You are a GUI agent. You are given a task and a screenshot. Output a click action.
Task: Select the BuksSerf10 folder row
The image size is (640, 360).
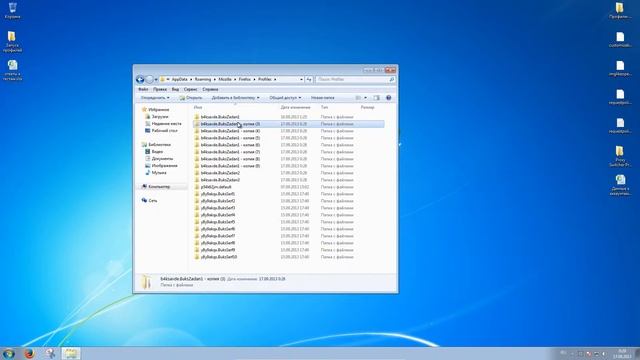click(x=288, y=257)
